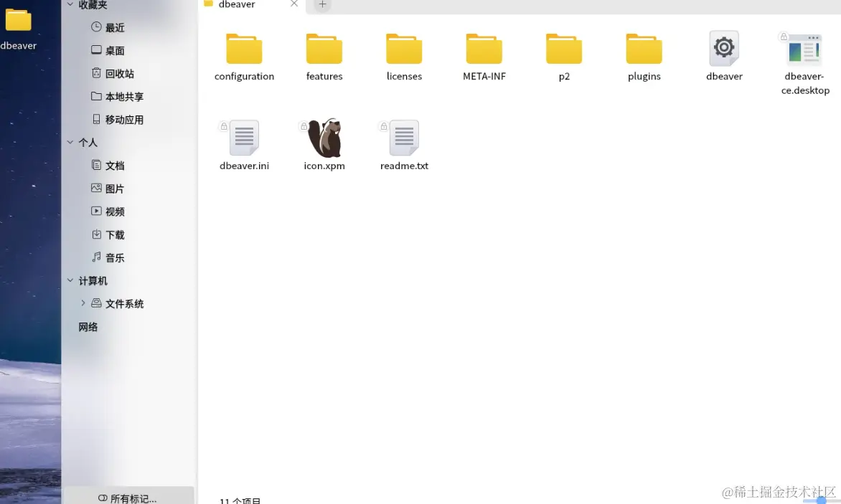Image resolution: width=841 pixels, height=504 pixels.
Task: Open 本地共享 in the sidebar
Action: point(117,96)
